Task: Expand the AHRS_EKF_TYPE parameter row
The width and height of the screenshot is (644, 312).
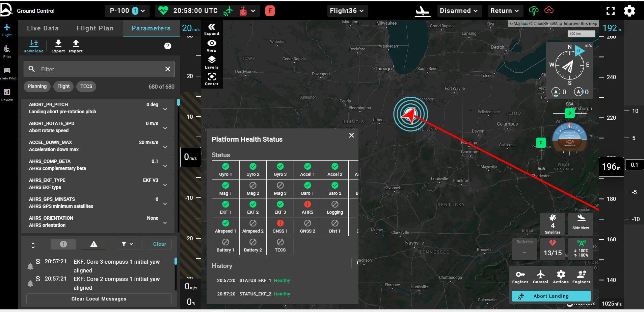Action: (165, 185)
